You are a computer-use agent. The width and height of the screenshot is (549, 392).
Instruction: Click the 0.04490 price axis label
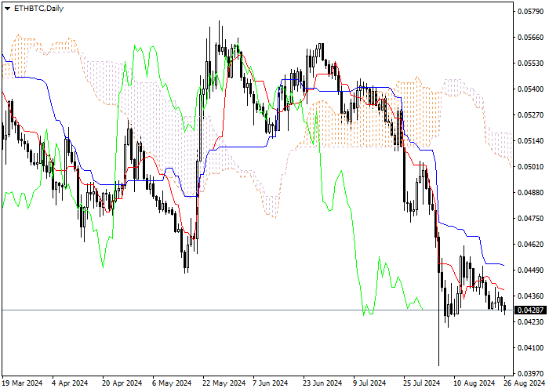click(x=530, y=270)
